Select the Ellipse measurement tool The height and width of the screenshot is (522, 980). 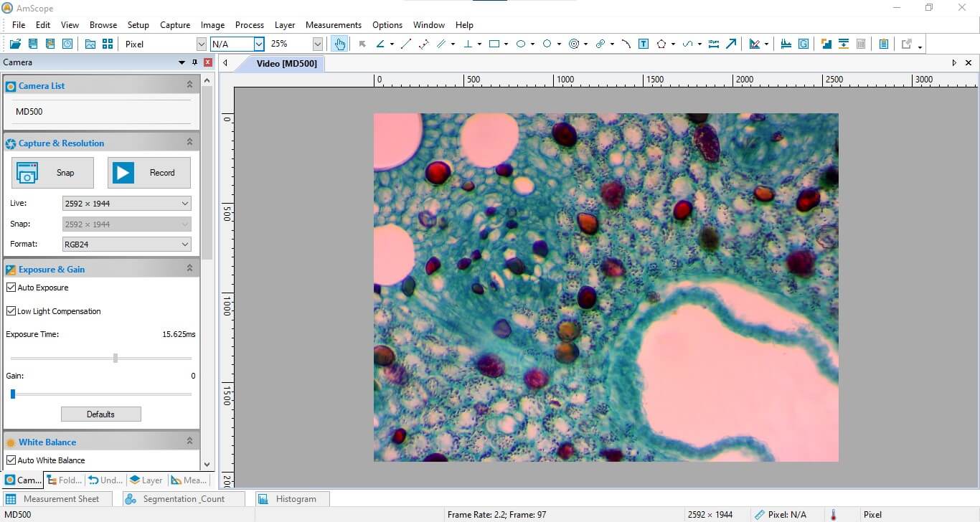coord(521,44)
